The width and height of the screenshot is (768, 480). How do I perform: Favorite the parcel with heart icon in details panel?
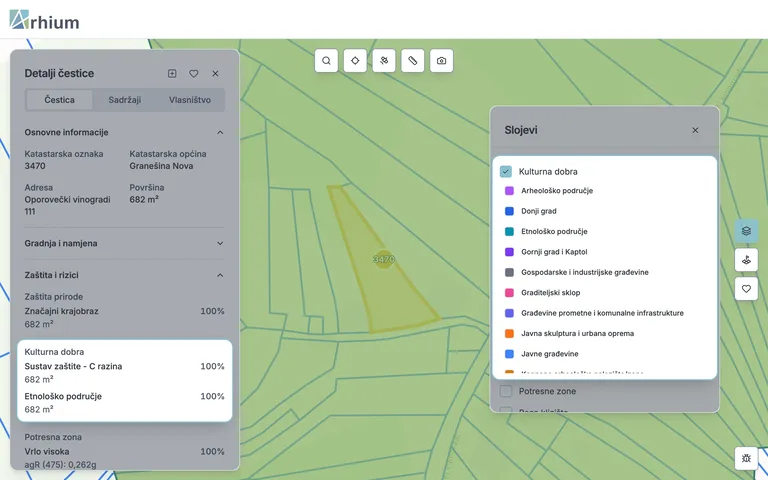point(194,73)
